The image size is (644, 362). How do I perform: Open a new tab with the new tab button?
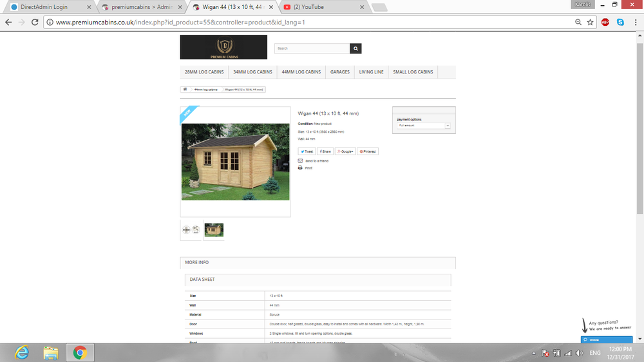379,7
